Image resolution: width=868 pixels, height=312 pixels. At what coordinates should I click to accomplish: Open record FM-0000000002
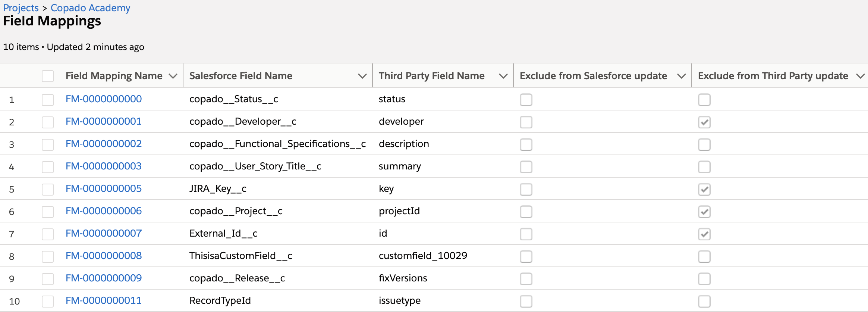click(104, 144)
